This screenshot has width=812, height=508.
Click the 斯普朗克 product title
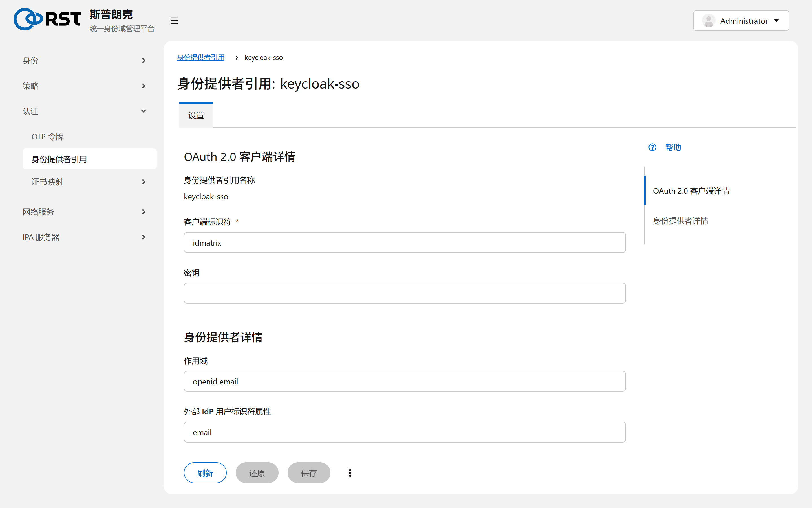coord(111,14)
